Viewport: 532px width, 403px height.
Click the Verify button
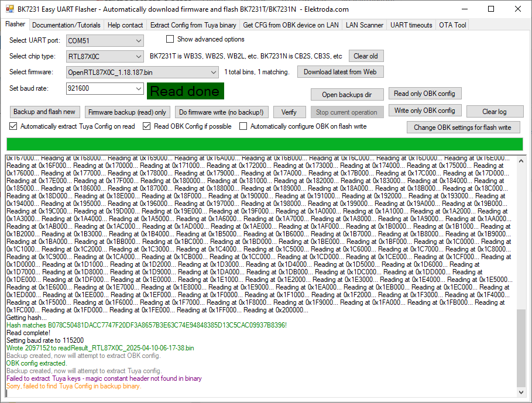click(x=289, y=112)
